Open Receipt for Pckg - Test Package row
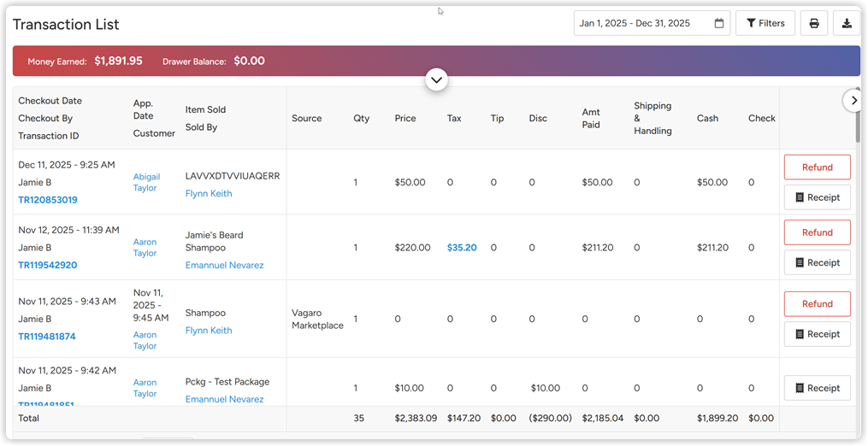 click(817, 388)
